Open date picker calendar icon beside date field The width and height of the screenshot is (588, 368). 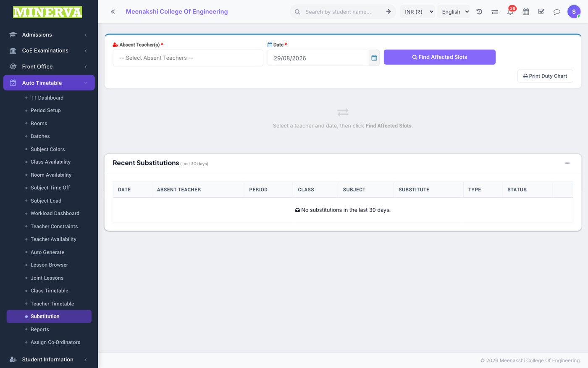click(x=374, y=58)
